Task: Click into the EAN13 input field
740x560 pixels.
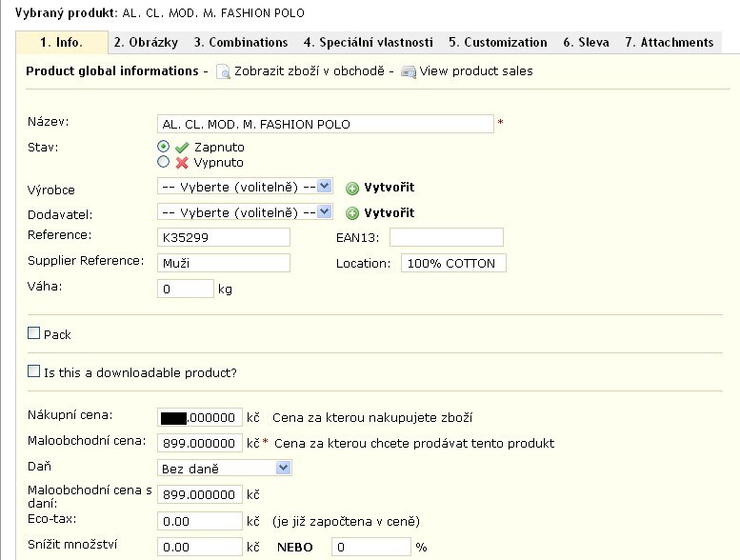Action: tap(446, 237)
